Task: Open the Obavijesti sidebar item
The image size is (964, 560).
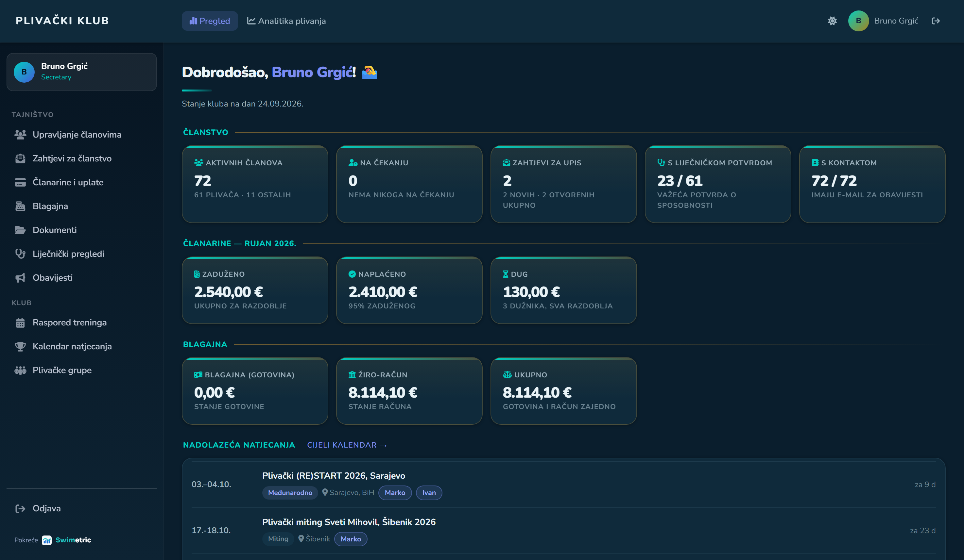Action: tap(81, 277)
